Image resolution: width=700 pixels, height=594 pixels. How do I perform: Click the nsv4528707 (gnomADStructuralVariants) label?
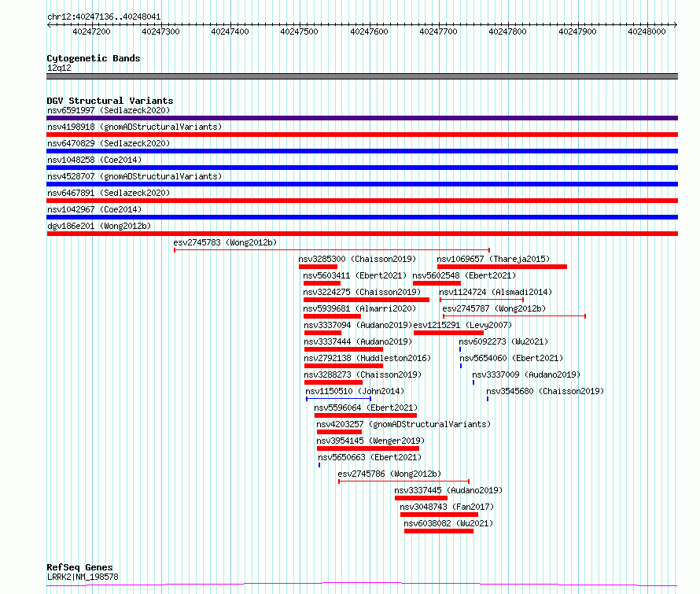pos(134,176)
